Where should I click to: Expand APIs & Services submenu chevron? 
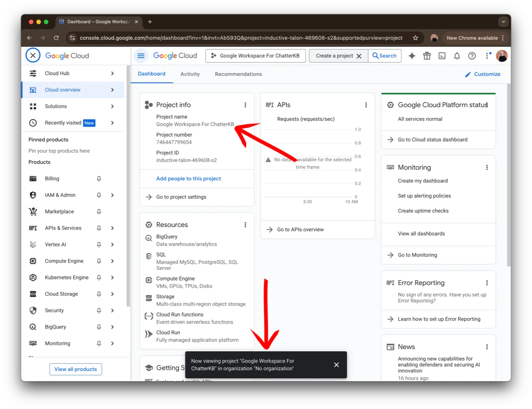tap(112, 228)
